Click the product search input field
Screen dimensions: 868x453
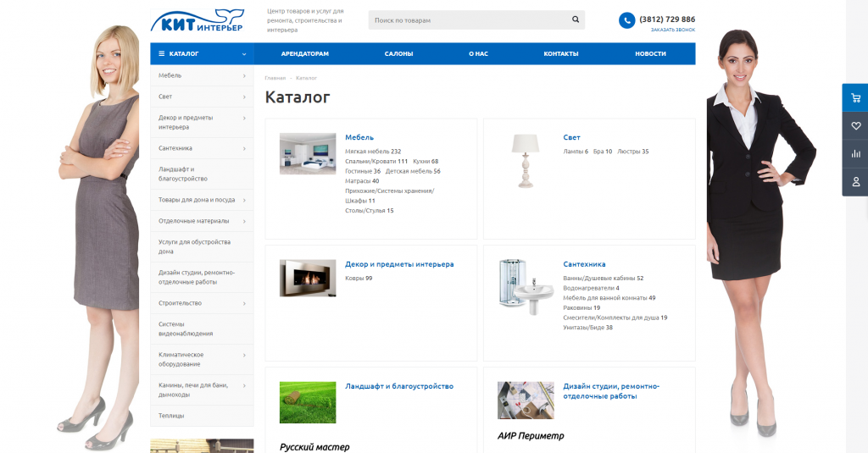[x=466, y=19]
